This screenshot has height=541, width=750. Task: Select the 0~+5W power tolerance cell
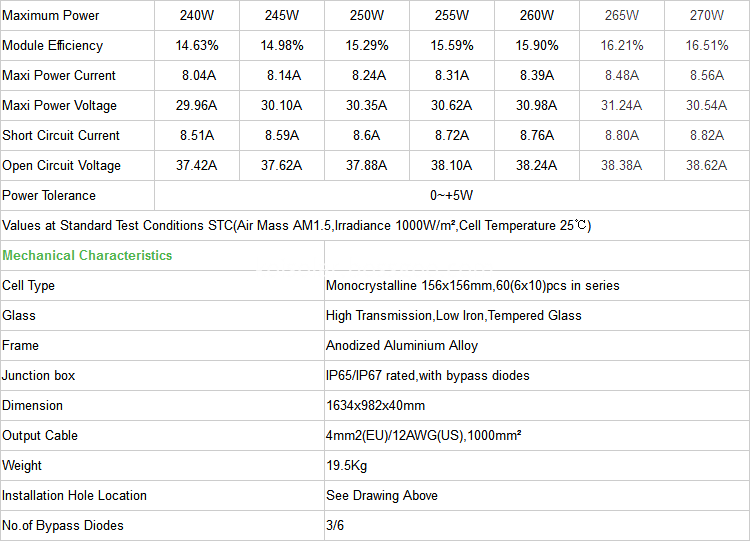pos(451,195)
